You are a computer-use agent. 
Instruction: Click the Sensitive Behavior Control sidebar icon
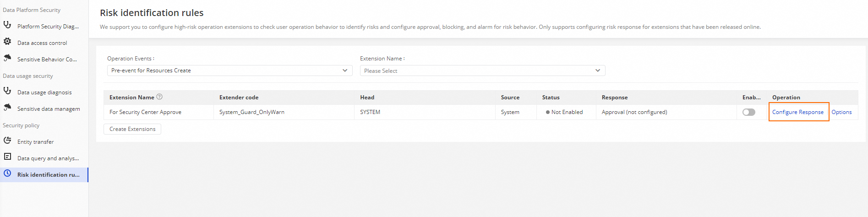[x=7, y=58]
